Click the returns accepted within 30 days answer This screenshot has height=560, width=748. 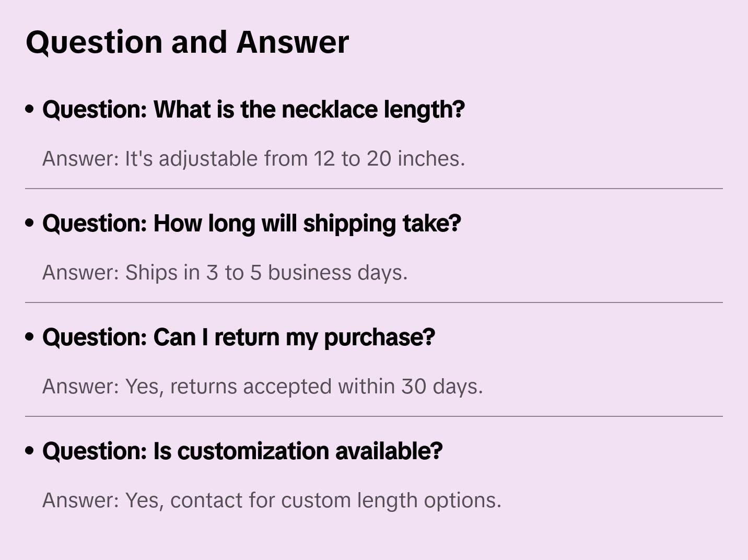262,387
